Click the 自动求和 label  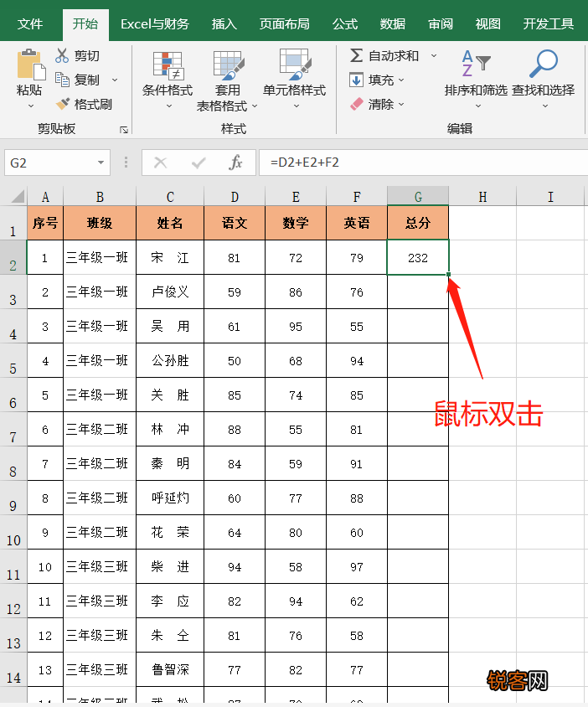tap(394, 55)
